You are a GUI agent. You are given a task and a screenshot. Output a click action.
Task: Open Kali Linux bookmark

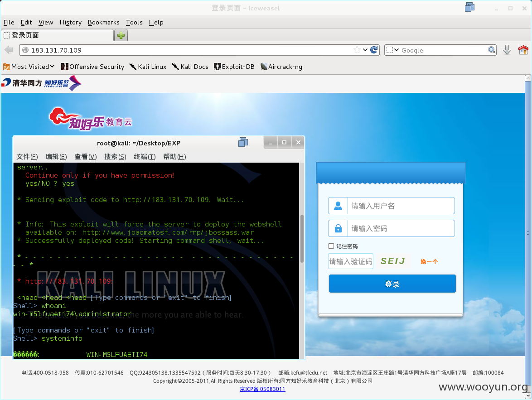[148, 67]
